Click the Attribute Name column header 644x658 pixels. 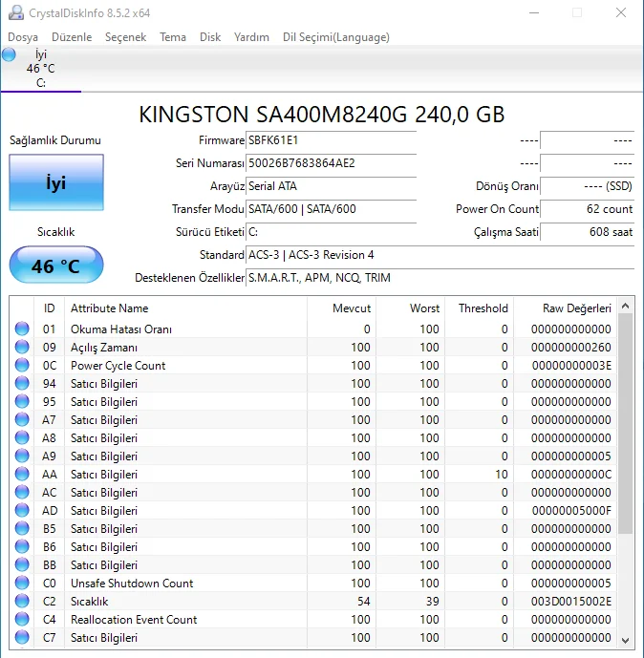tap(110, 308)
